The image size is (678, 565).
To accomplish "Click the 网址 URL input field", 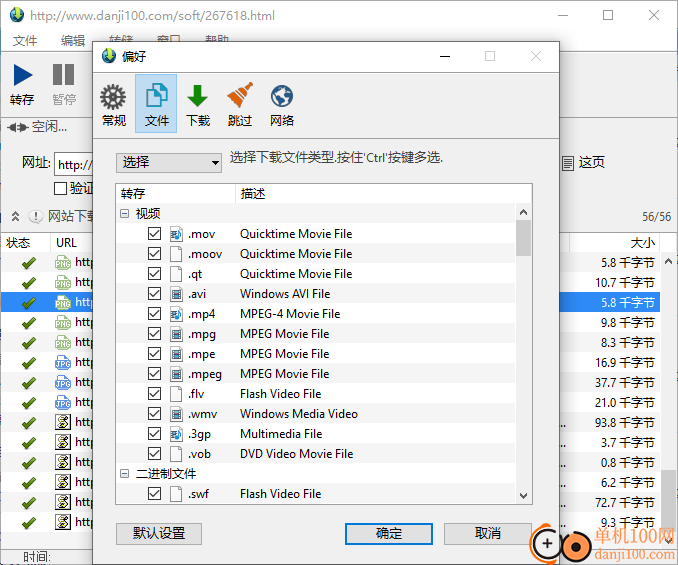I will click(74, 164).
